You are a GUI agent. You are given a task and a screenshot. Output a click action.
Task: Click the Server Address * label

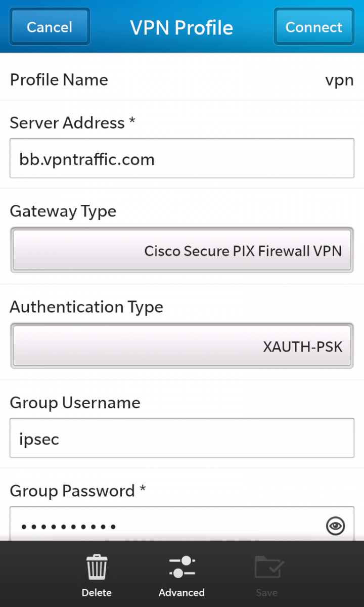pyautogui.click(x=72, y=123)
